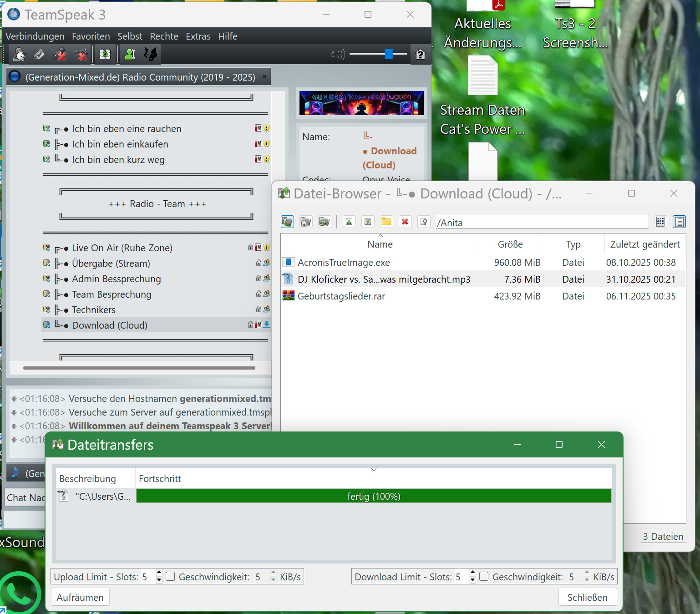Click the Aufräumen button
Viewport: 700px width, 614px height.
[x=80, y=597]
